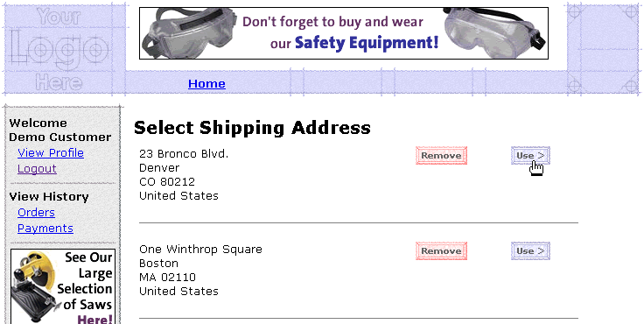Click the Safety Equipment banner text

(x=367, y=42)
